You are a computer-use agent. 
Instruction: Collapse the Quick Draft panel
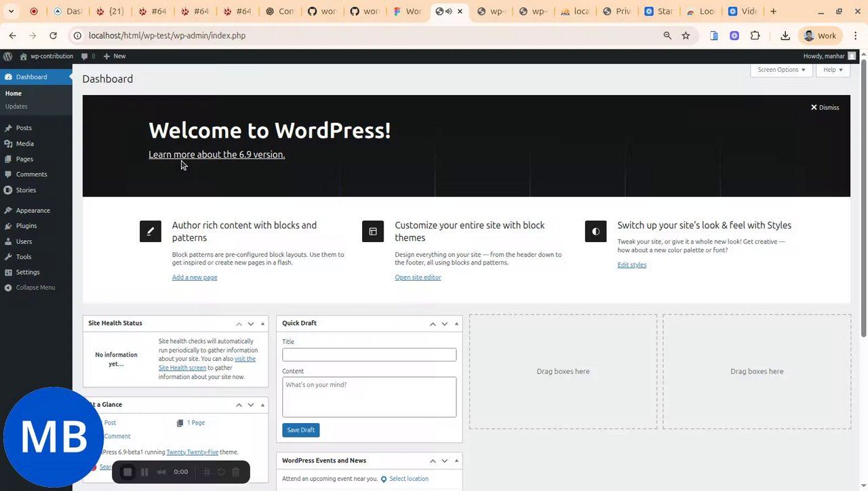(x=456, y=323)
